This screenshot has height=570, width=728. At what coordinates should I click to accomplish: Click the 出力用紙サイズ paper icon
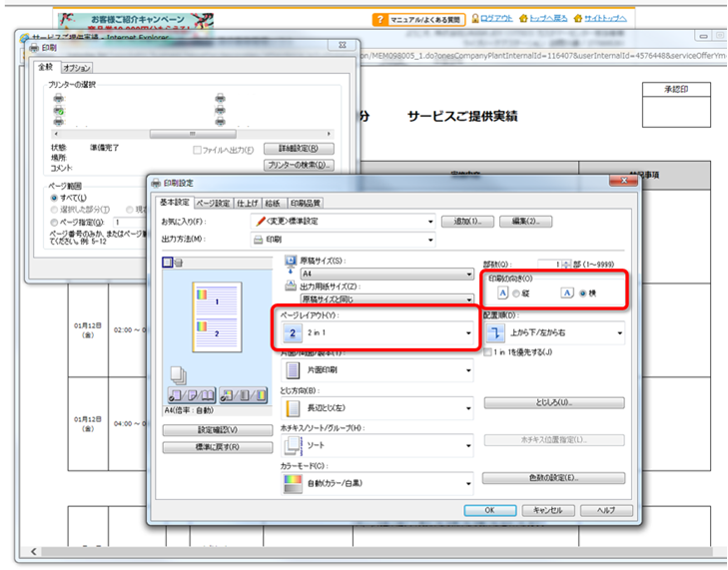pos(291,285)
